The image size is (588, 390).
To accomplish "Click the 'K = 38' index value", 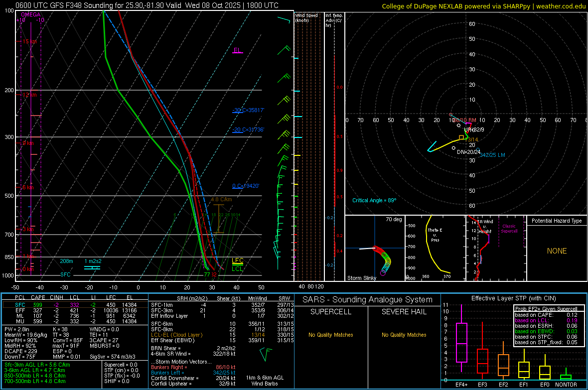I will pos(60,329).
